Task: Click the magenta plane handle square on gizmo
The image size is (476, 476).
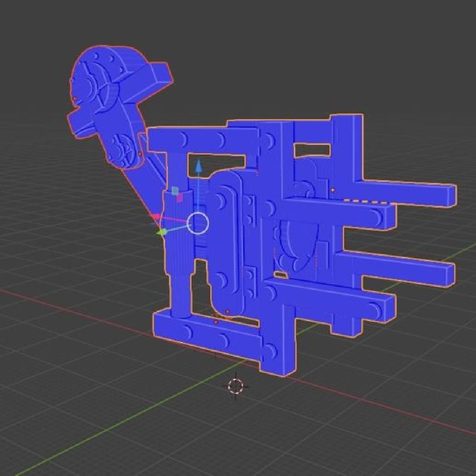Action: [180, 198]
